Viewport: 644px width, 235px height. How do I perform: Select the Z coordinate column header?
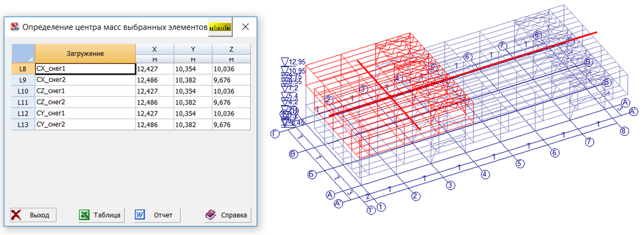pyautogui.click(x=231, y=49)
